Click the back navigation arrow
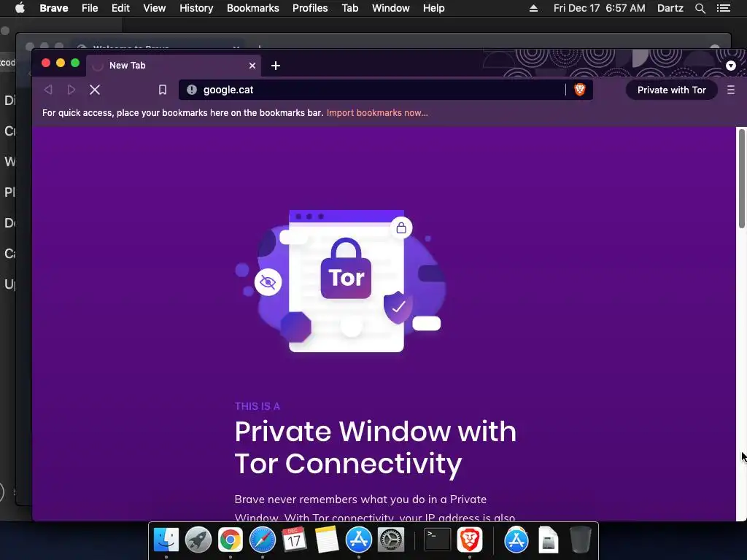The height and width of the screenshot is (560, 747). tap(47, 90)
